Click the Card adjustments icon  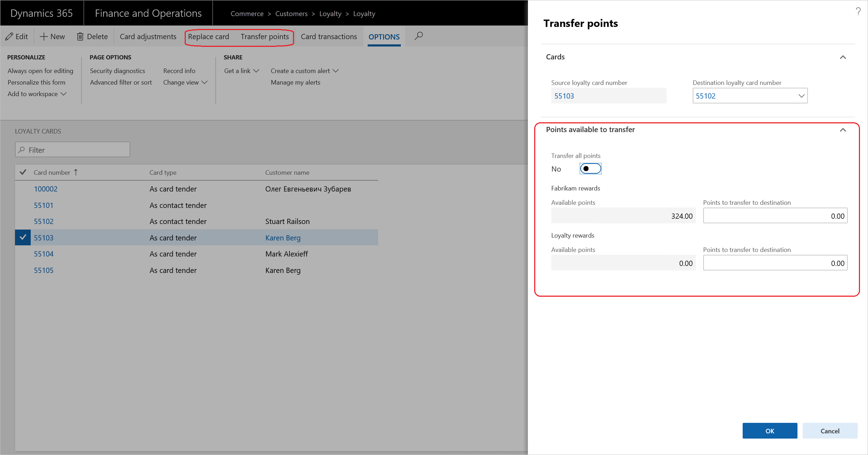point(148,36)
